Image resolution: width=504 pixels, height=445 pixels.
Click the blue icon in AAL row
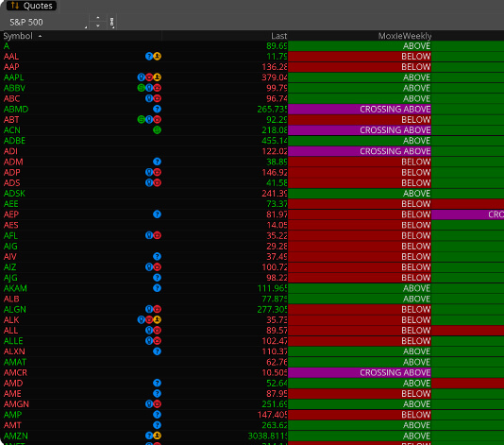[149, 57]
